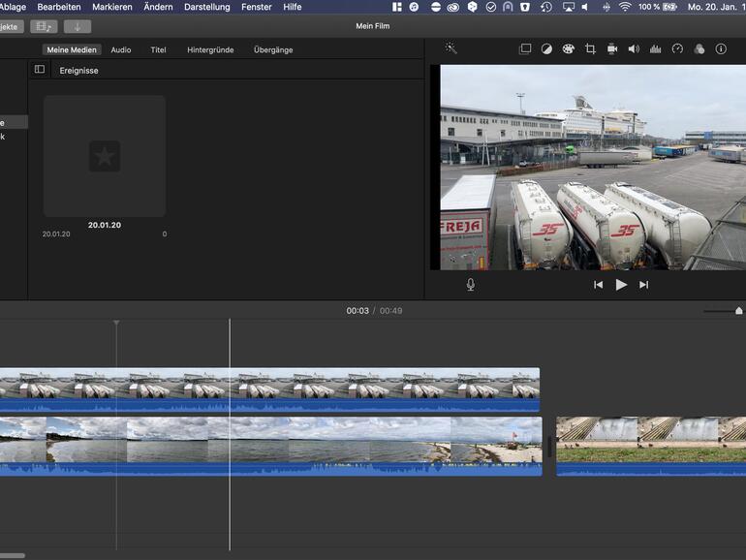This screenshot has height=560, width=746.
Task: Switch to the Übergänge tab
Action: 272,49
